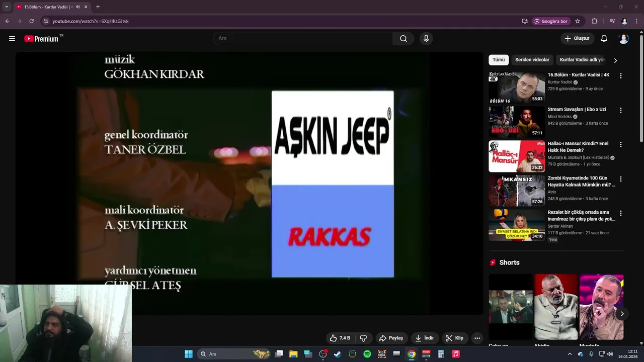Open Steam from the taskbar

(338, 354)
